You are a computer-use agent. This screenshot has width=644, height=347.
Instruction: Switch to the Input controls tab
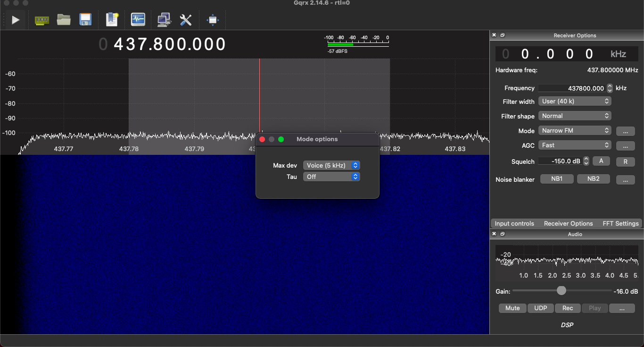[514, 223]
